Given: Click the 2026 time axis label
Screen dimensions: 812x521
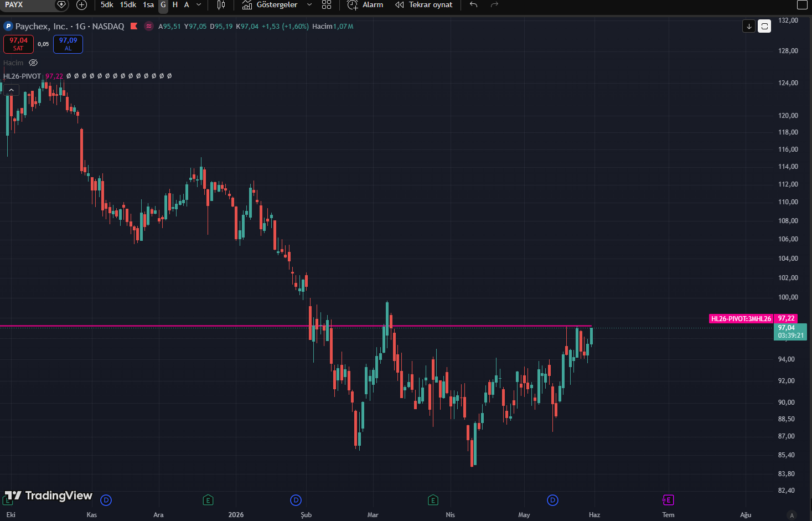Looking at the screenshot, I should coord(236,515).
